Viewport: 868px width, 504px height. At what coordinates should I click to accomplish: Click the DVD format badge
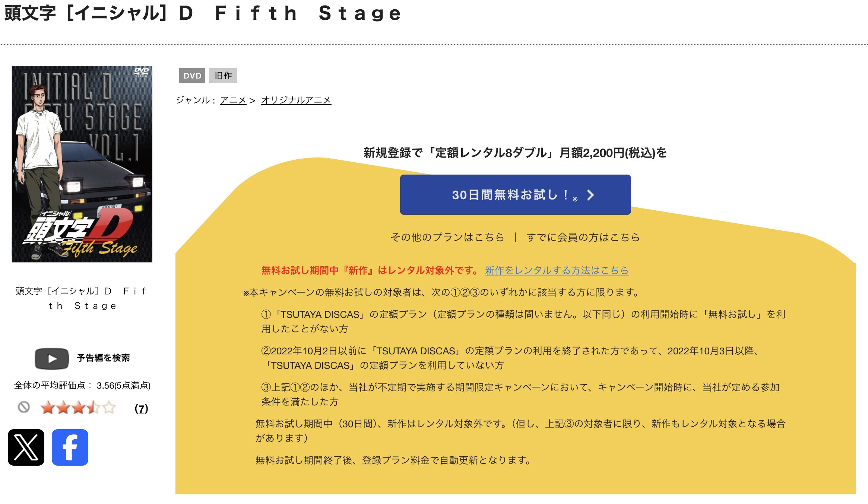[192, 76]
